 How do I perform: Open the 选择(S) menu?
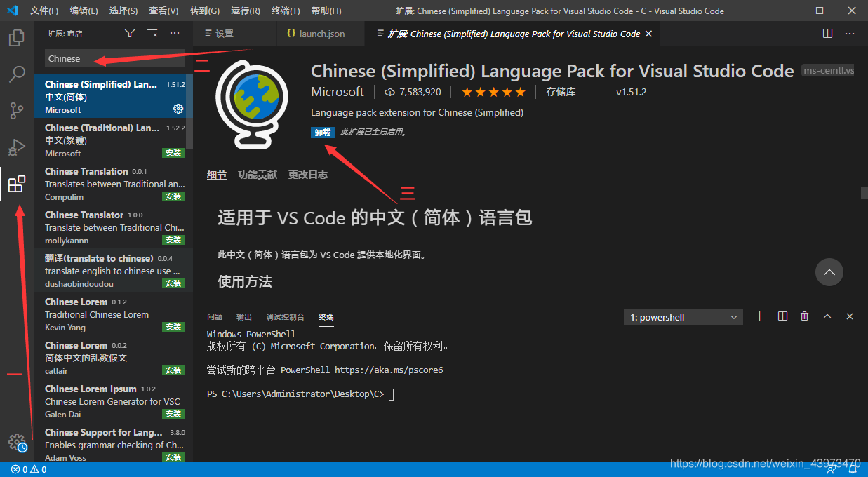pos(123,11)
